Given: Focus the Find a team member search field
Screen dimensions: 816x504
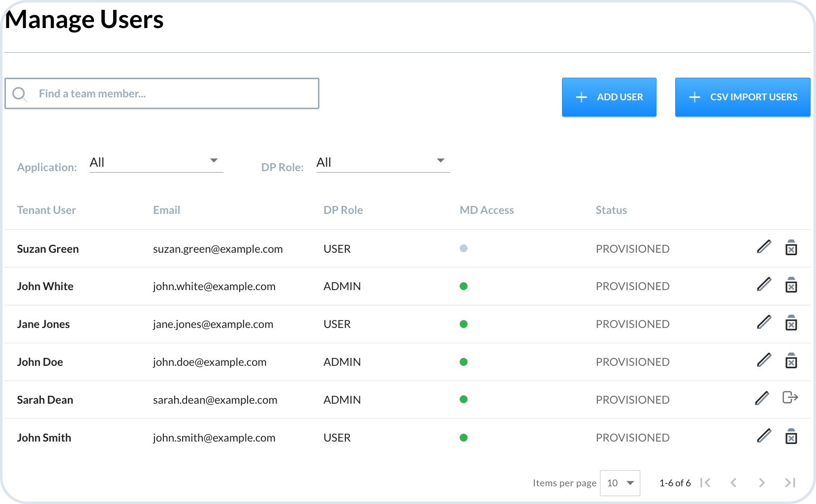Looking at the screenshot, I should [x=162, y=93].
